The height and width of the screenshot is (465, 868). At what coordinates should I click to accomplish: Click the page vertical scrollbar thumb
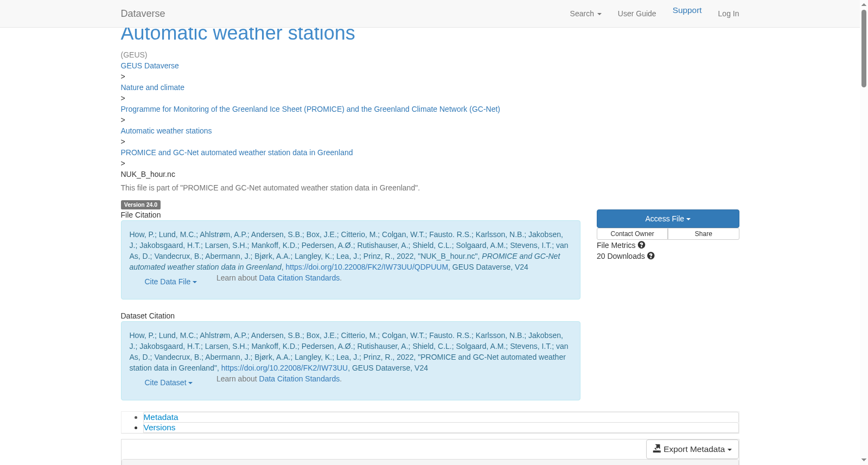pyautogui.click(x=864, y=48)
